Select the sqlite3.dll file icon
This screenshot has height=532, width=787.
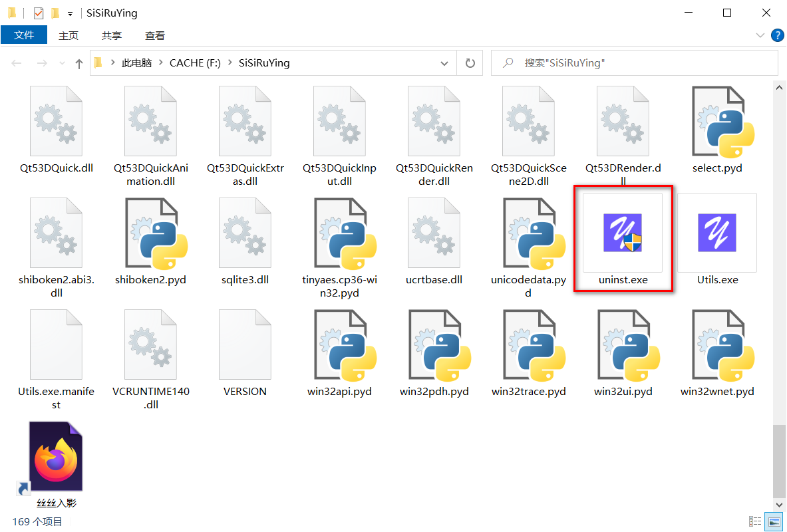tap(245, 233)
